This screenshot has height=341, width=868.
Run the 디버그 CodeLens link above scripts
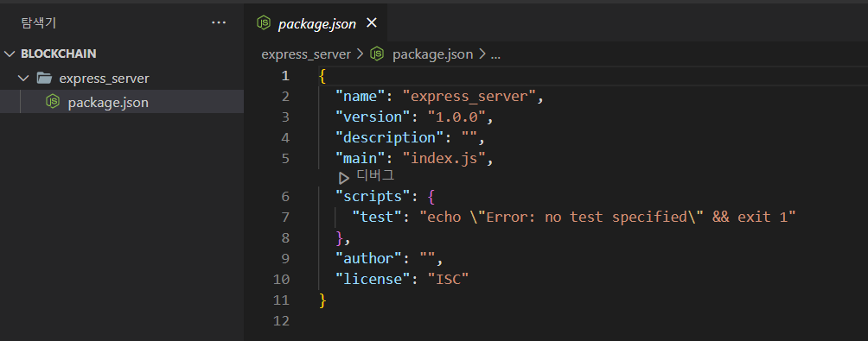tap(374, 176)
